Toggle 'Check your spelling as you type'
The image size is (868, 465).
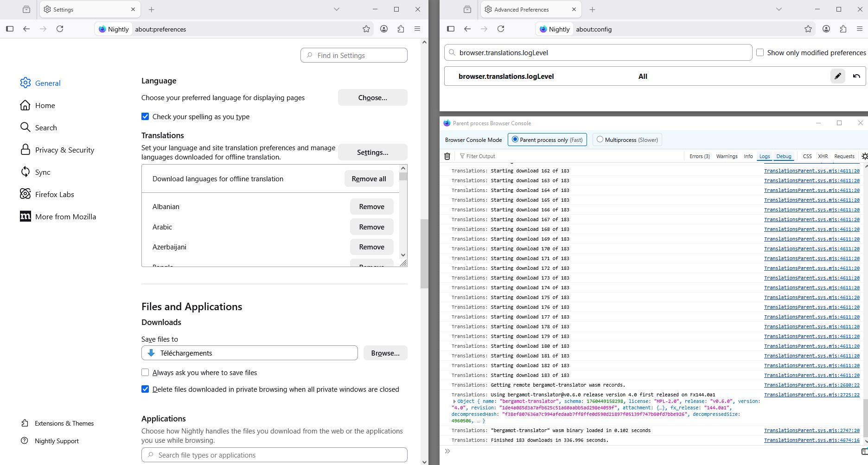coord(145,116)
